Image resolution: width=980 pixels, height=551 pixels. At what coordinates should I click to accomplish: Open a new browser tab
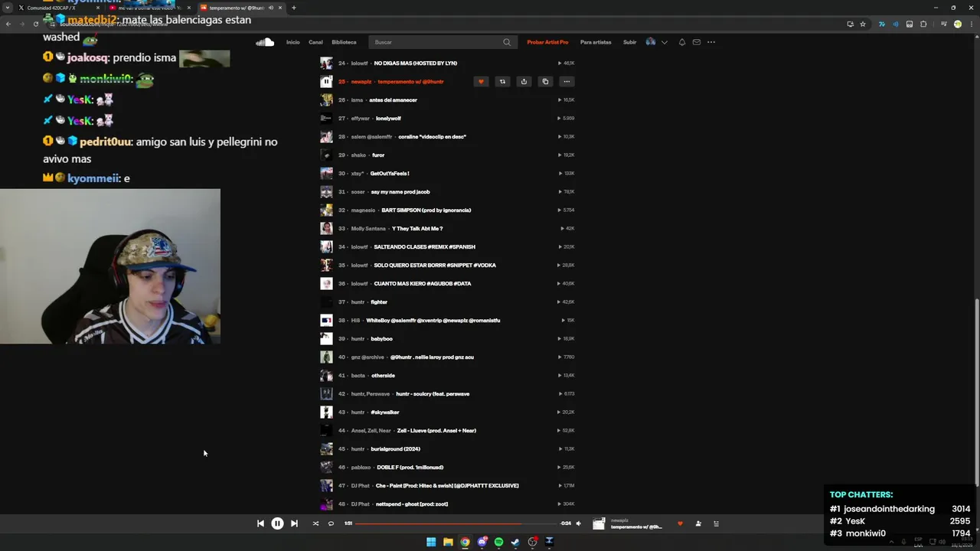pyautogui.click(x=293, y=8)
